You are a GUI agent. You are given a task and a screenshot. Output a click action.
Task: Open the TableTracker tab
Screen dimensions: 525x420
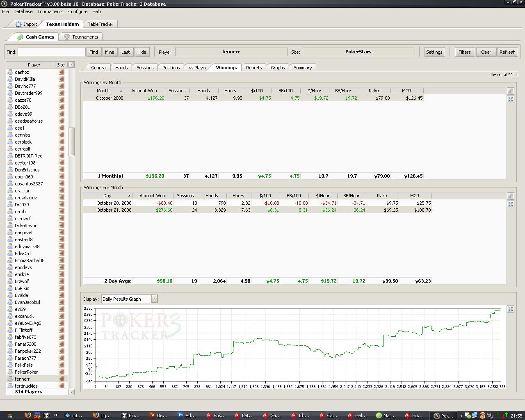tap(100, 24)
